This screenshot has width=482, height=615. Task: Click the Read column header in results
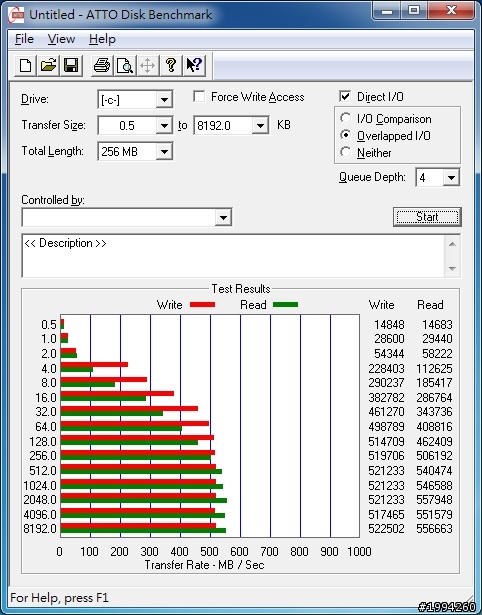coord(430,305)
